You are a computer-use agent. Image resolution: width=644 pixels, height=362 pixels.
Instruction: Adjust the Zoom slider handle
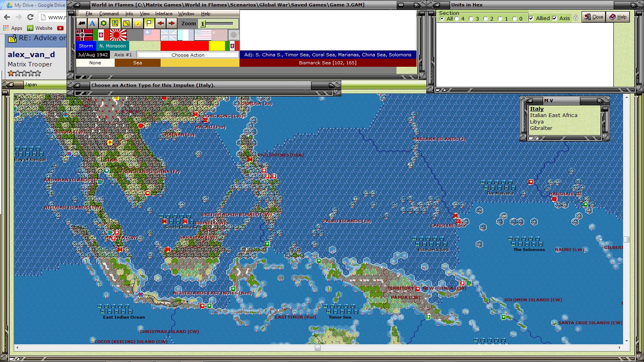tap(203, 24)
